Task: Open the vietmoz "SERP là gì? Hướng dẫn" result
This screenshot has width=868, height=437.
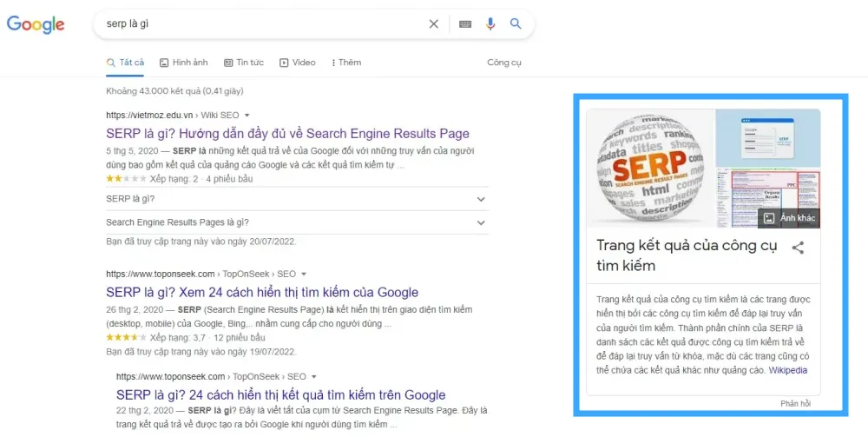Action: pos(287,134)
